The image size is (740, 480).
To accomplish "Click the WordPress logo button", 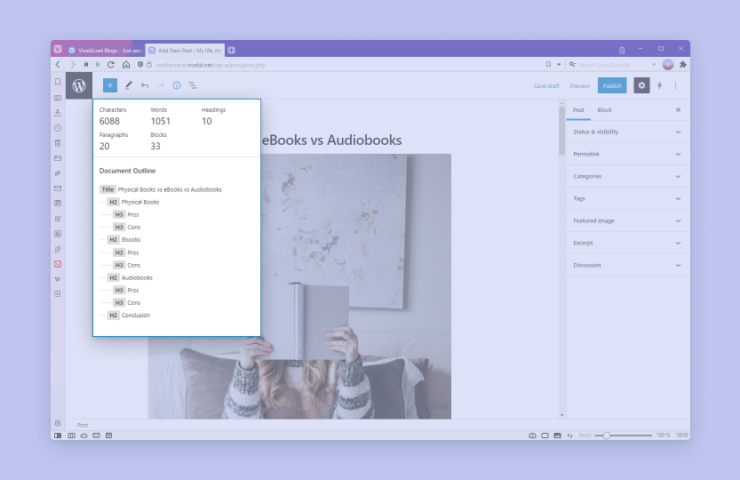I will coord(79,85).
